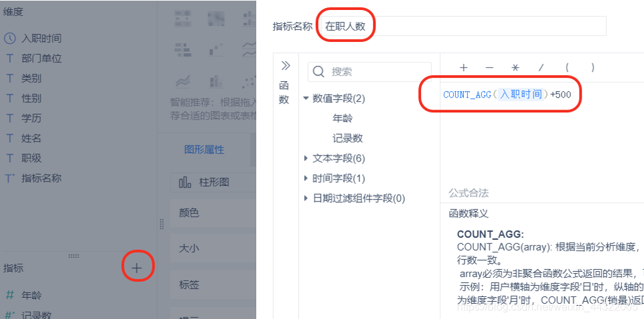Open the 柱形图 chart type dropdown
Image resolution: width=644 pixels, height=319 pixels.
(x=213, y=182)
